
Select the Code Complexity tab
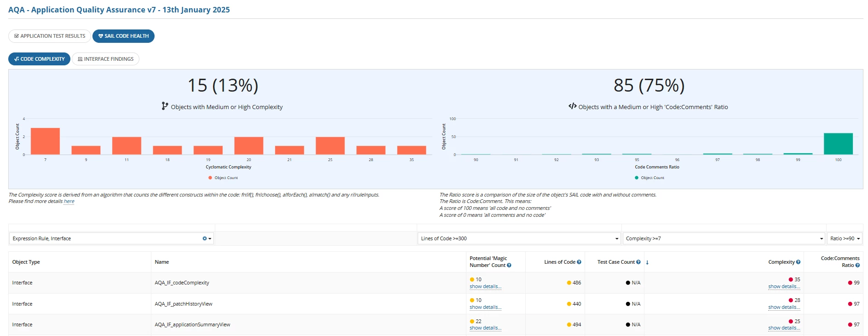tap(39, 59)
